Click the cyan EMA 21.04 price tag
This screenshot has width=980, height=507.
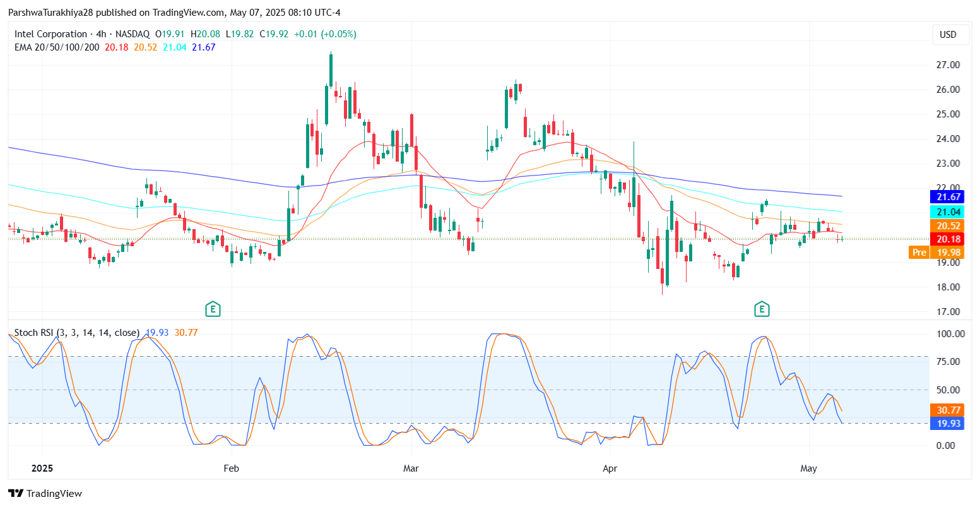tap(947, 213)
